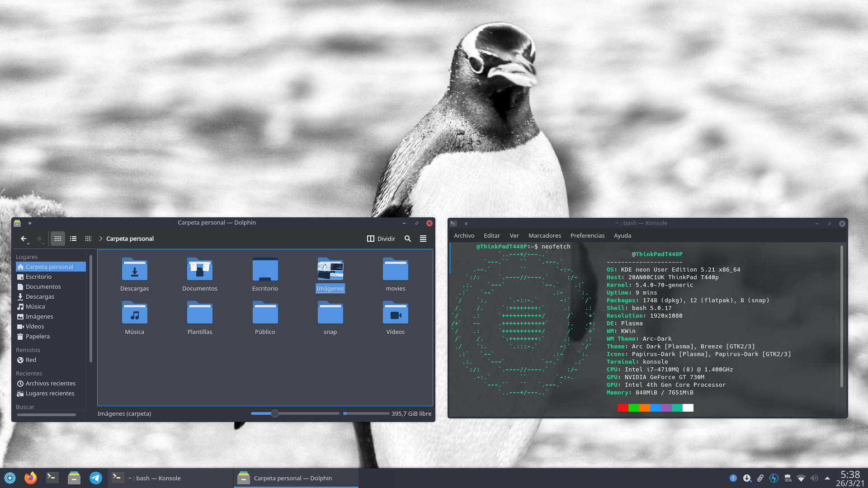The image size is (868, 488).
Task: Adjust the Dolphin icon zoom slider
Action: 295,413
